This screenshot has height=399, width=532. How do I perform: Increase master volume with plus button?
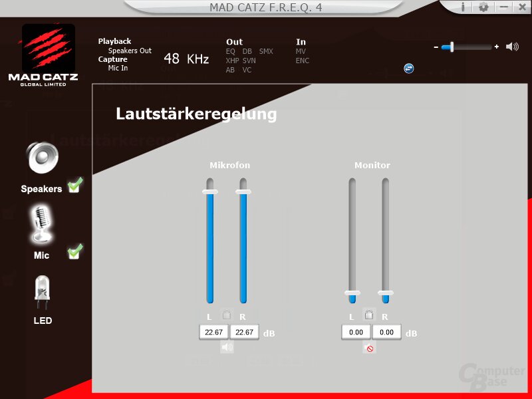[496, 47]
